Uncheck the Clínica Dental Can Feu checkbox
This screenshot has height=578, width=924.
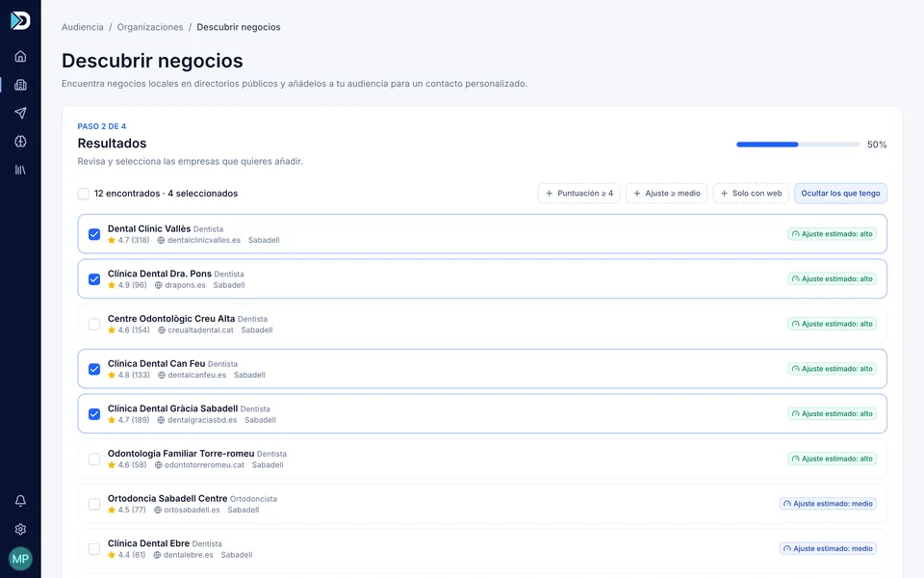coord(94,369)
